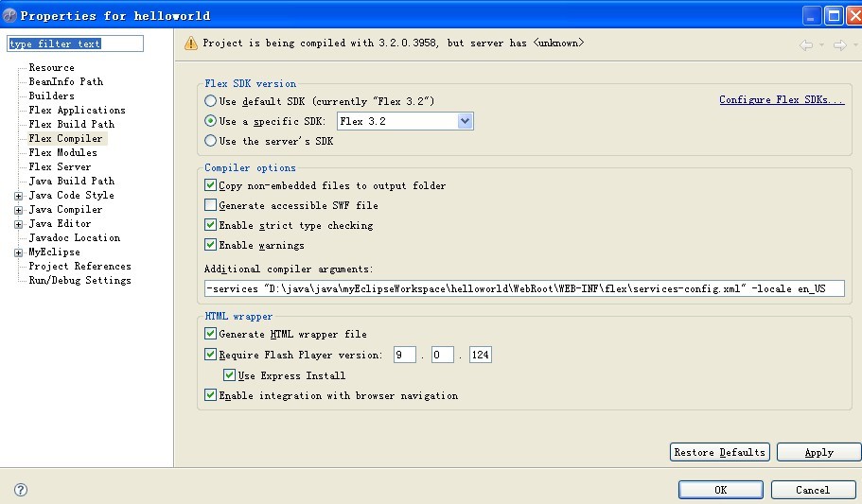Select Java Editor item
Screen dimensions: 862x504
coord(60,224)
